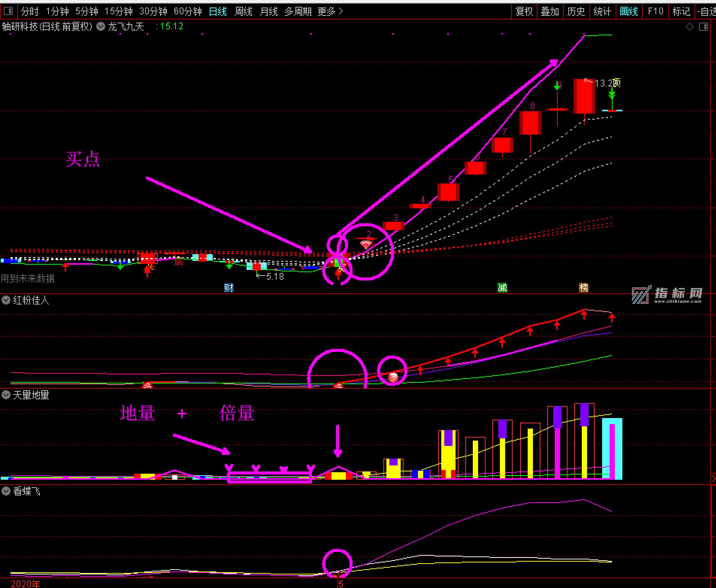Click the 标记 mark button

[681, 12]
